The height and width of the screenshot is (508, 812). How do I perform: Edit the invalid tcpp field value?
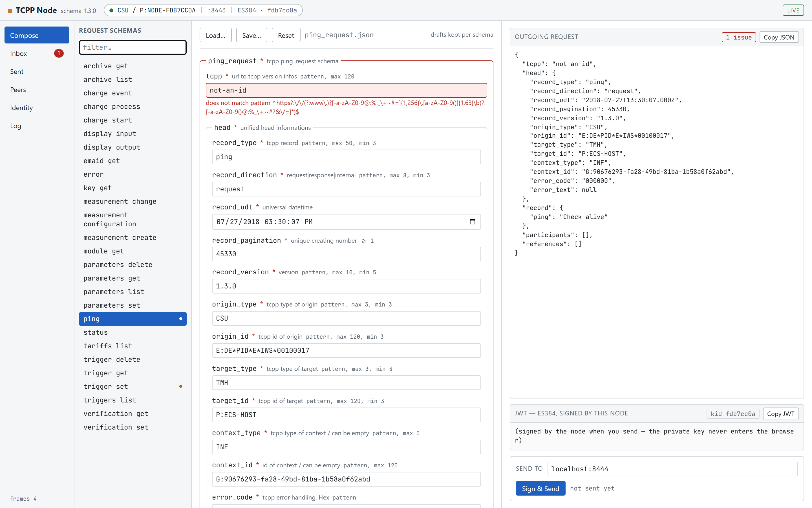pyautogui.click(x=346, y=90)
